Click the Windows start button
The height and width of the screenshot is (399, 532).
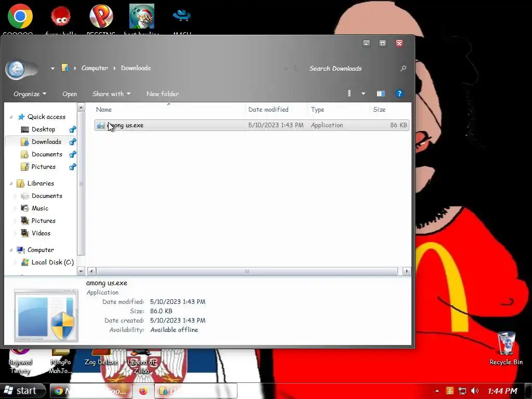coord(22,391)
